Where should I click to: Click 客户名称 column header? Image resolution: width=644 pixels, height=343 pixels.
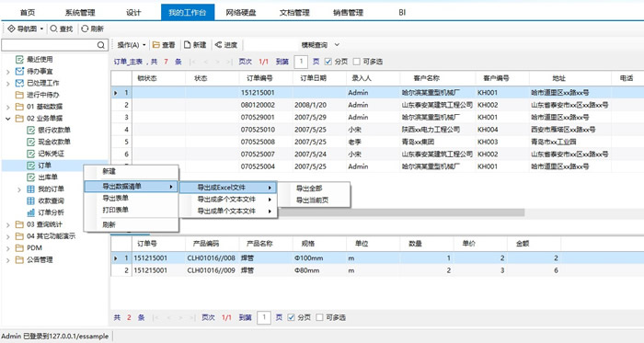pyautogui.click(x=437, y=78)
